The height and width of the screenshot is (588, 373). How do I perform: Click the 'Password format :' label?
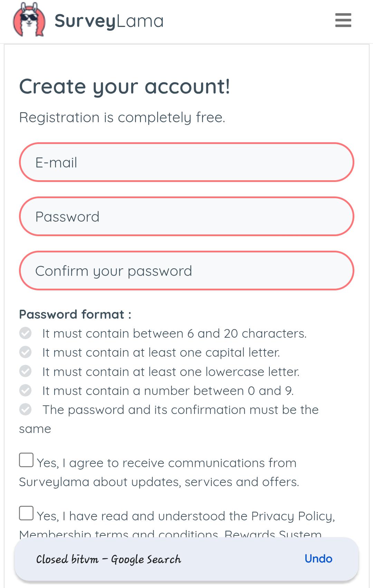75,314
